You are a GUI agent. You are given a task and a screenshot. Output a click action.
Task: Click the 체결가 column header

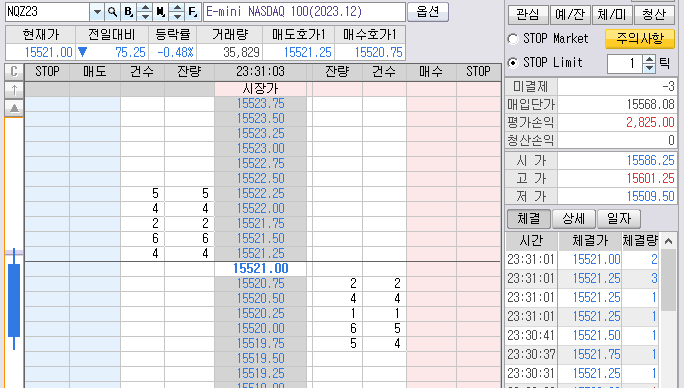pos(590,240)
